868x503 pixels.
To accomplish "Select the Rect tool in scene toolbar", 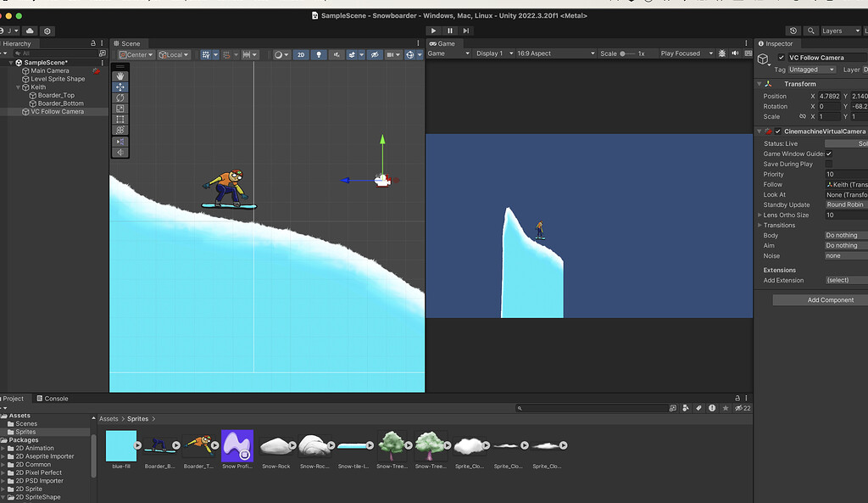I will click(x=120, y=120).
